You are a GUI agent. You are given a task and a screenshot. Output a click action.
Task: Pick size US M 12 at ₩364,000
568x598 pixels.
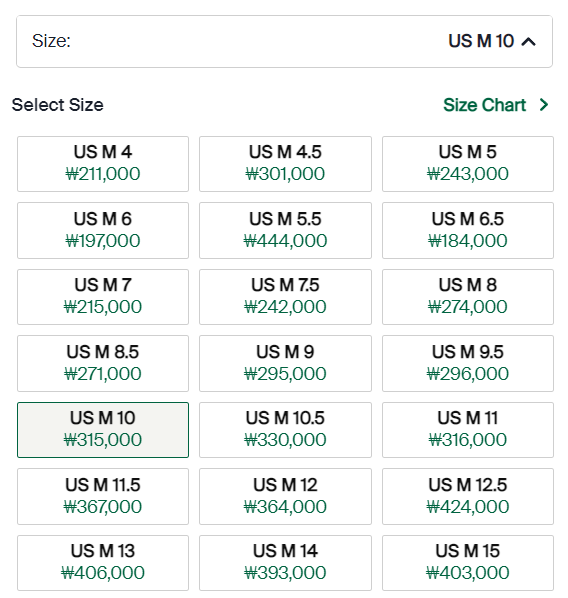285,497
